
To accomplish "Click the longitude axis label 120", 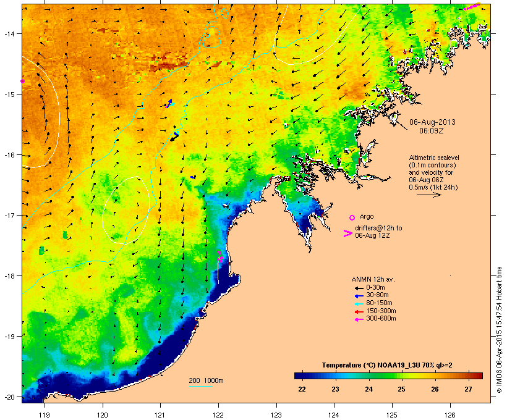I will tap(103, 415).
